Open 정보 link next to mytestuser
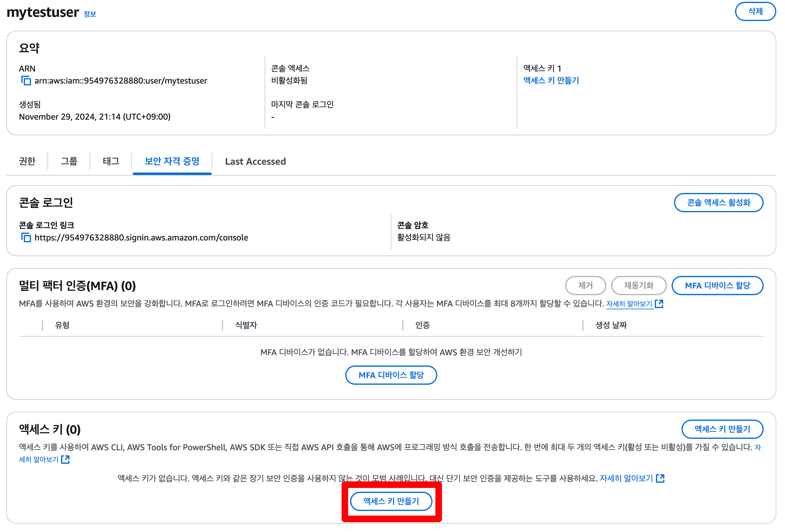Image resolution: width=785 pixels, height=532 pixels. [x=90, y=14]
